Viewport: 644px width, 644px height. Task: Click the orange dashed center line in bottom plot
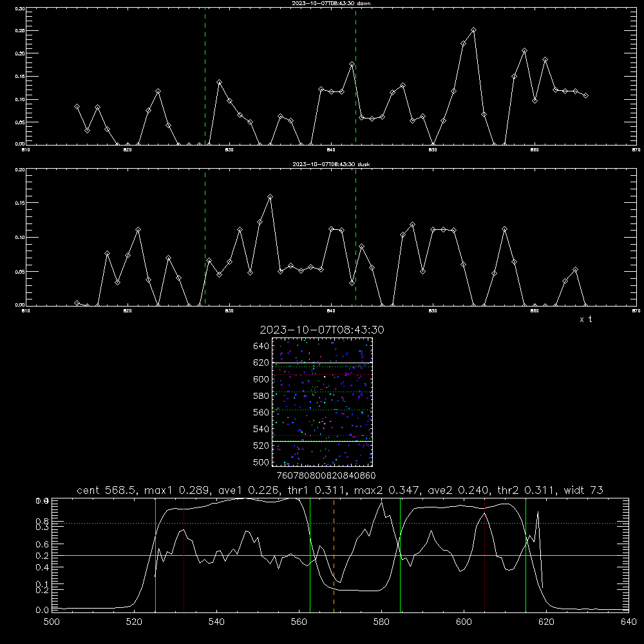click(x=334, y=555)
